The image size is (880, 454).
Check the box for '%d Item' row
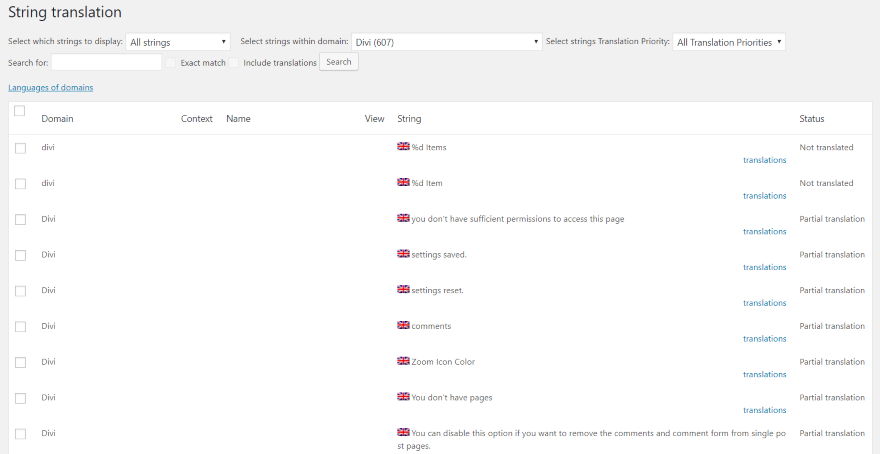(20, 184)
